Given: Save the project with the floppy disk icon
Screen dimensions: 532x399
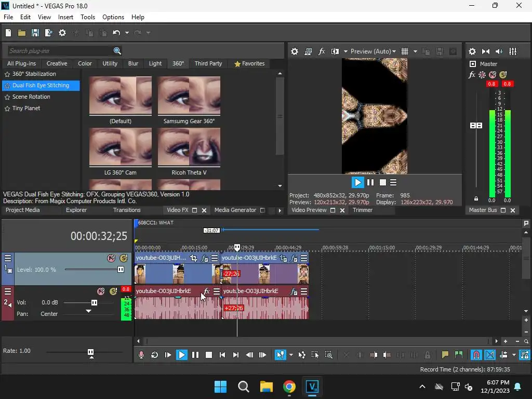Looking at the screenshot, I should click(35, 33).
